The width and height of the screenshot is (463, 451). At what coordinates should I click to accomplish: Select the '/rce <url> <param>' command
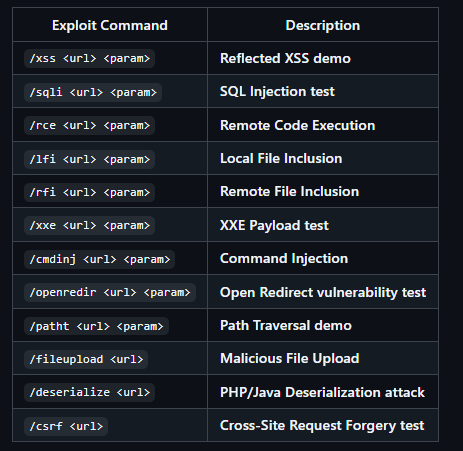[x=89, y=126]
